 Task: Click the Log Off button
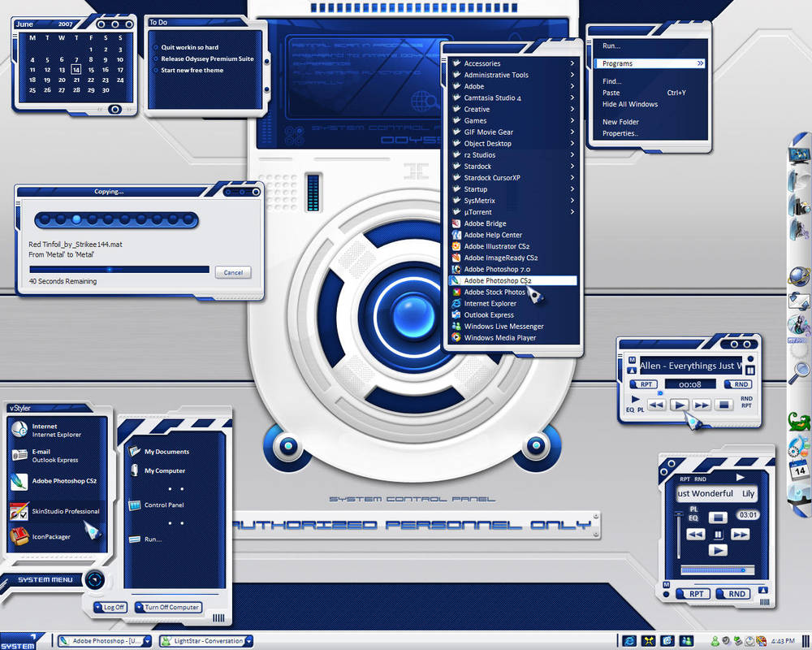(110, 607)
